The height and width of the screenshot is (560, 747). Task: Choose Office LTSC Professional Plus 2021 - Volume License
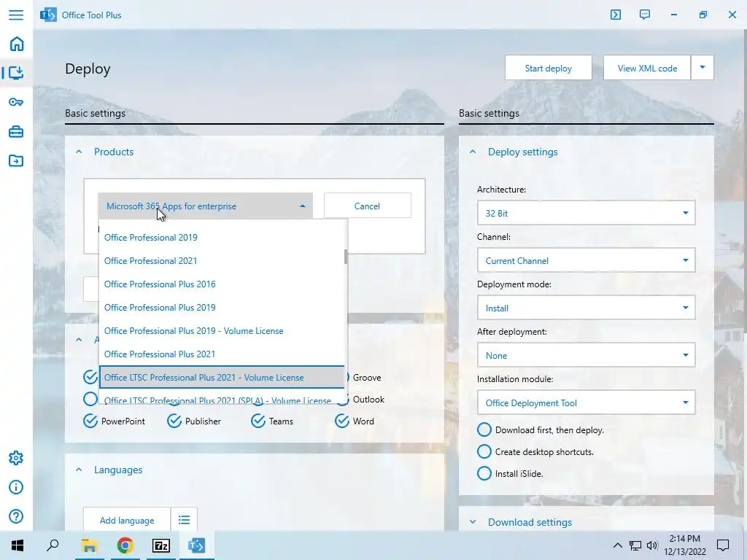(x=222, y=377)
